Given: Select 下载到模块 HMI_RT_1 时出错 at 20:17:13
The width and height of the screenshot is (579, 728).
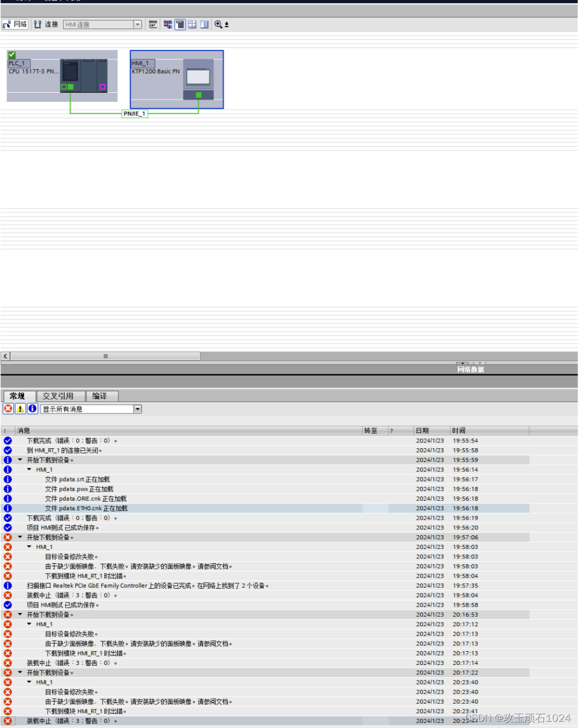Looking at the screenshot, I should pos(86,653).
